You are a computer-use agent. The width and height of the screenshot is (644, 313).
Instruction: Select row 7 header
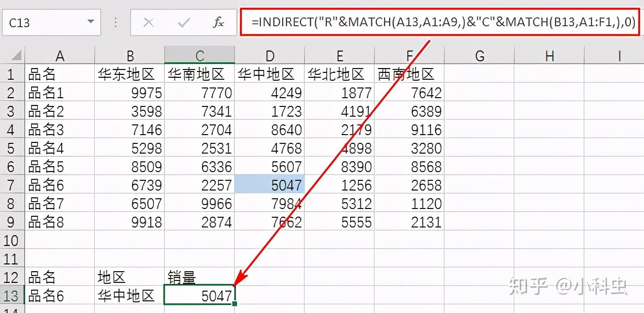pyautogui.click(x=12, y=185)
